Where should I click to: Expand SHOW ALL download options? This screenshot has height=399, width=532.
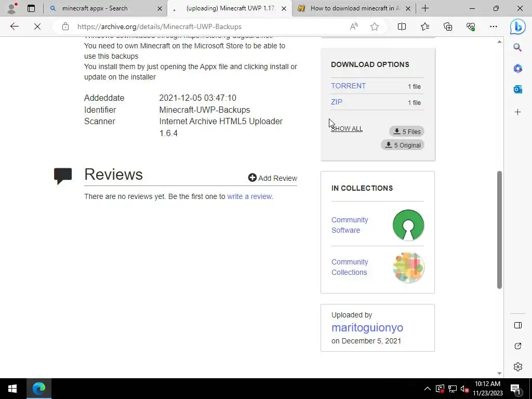pyautogui.click(x=347, y=129)
